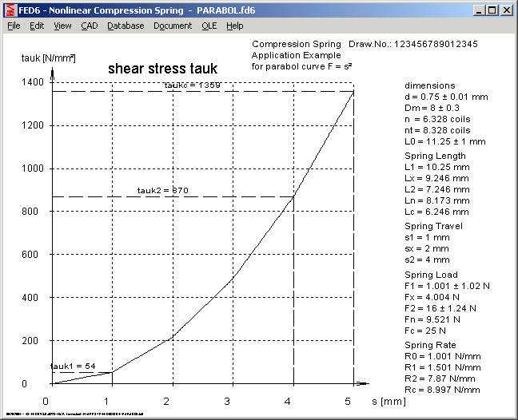518x420 pixels.
Task: Click the drawing number 123456789012345
Action: pos(436,44)
